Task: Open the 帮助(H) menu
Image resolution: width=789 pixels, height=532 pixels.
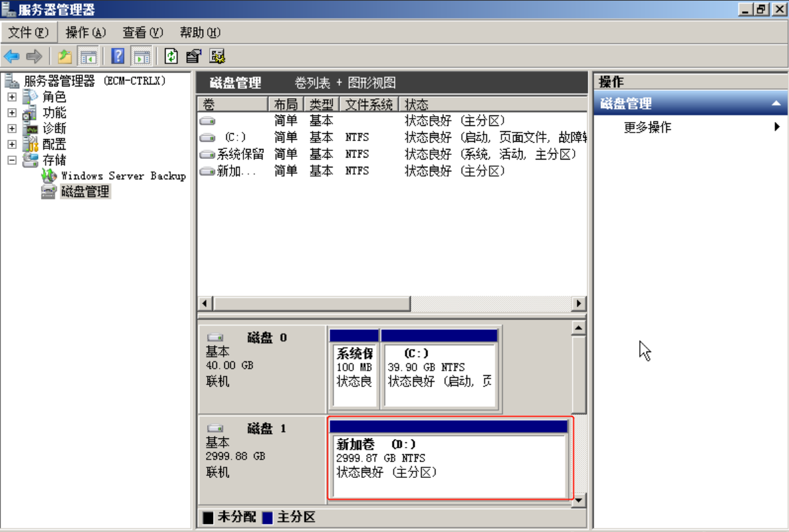Action: click(x=201, y=33)
